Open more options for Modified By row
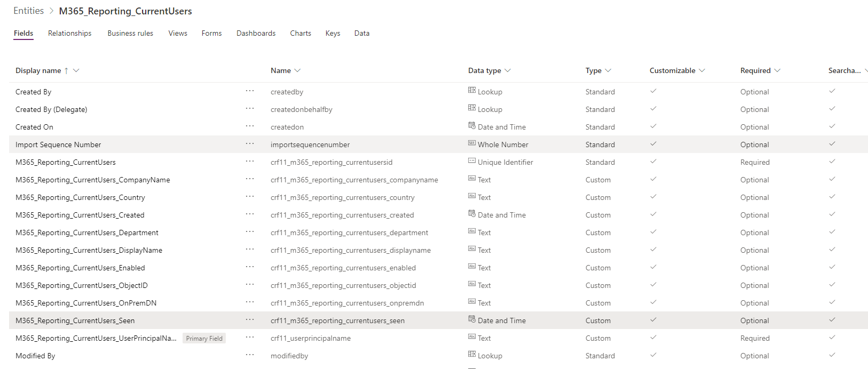The image size is (868, 369). (x=250, y=355)
